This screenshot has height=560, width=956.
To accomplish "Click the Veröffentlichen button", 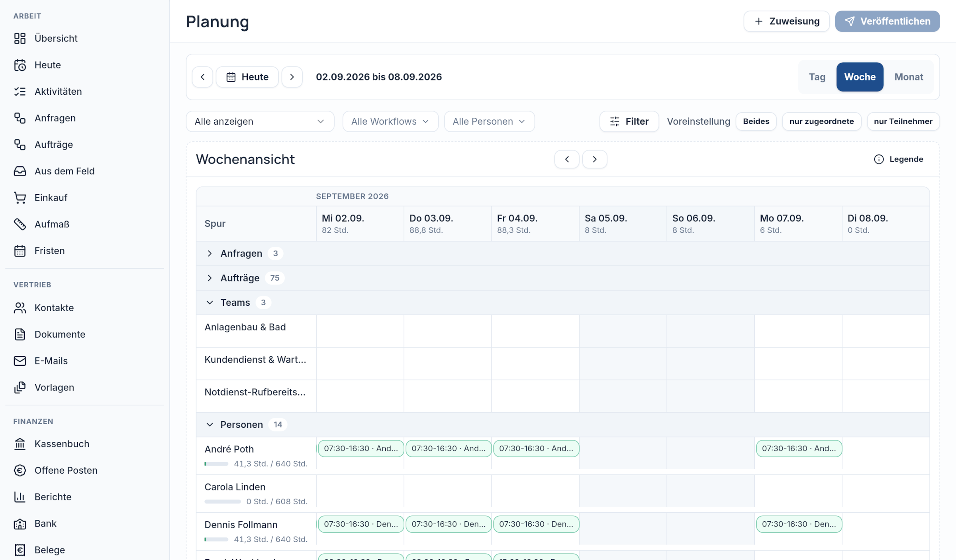I will 887,21.
